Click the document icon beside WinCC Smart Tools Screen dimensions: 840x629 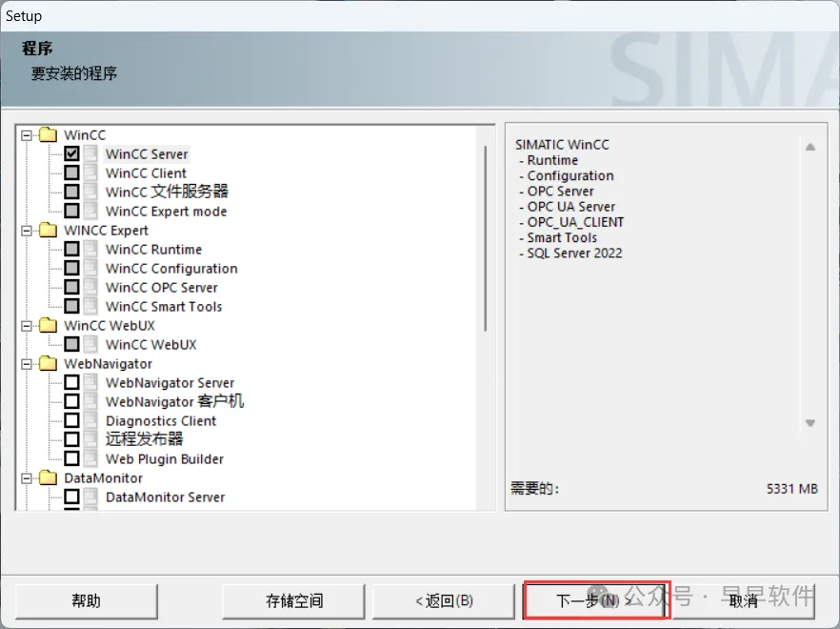point(90,306)
